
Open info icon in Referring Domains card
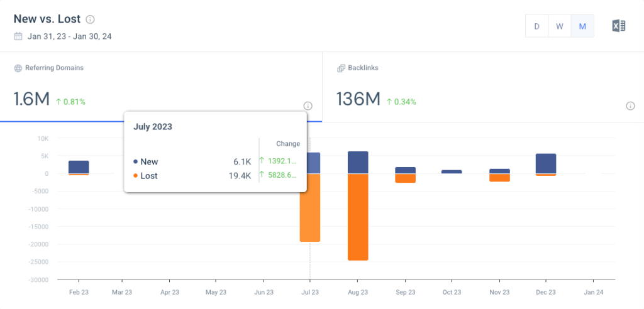coord(308,106)
